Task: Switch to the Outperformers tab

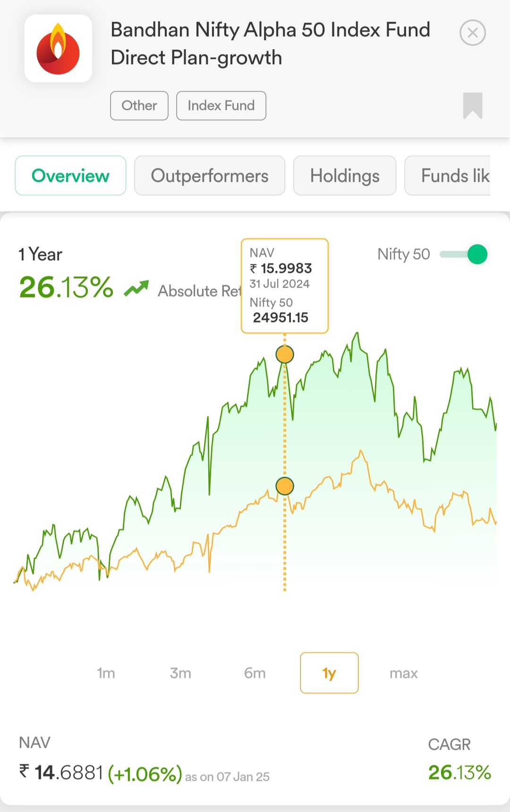Action: [210, 175]
